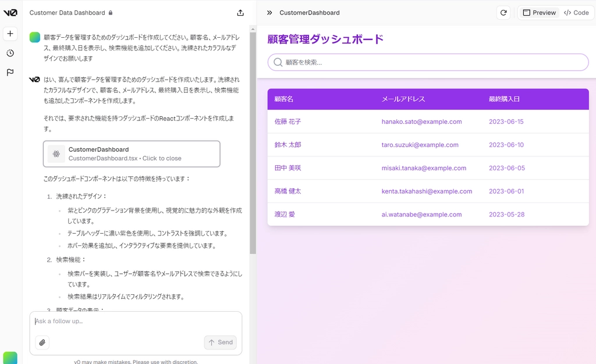Click email ai.watanabe@example.com
Screen dimensions: 596x364
[x=421, y=214]
